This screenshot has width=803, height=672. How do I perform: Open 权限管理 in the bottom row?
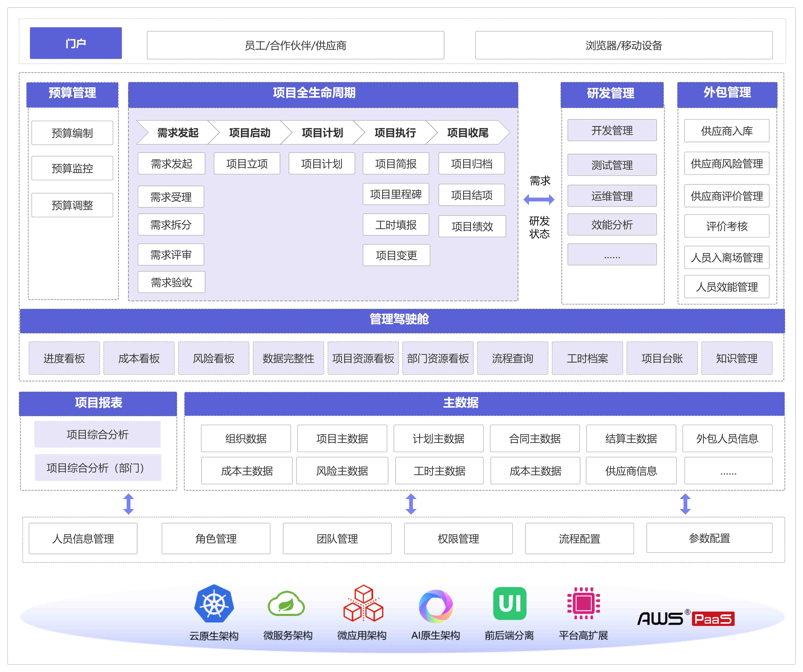click(458, 538)
